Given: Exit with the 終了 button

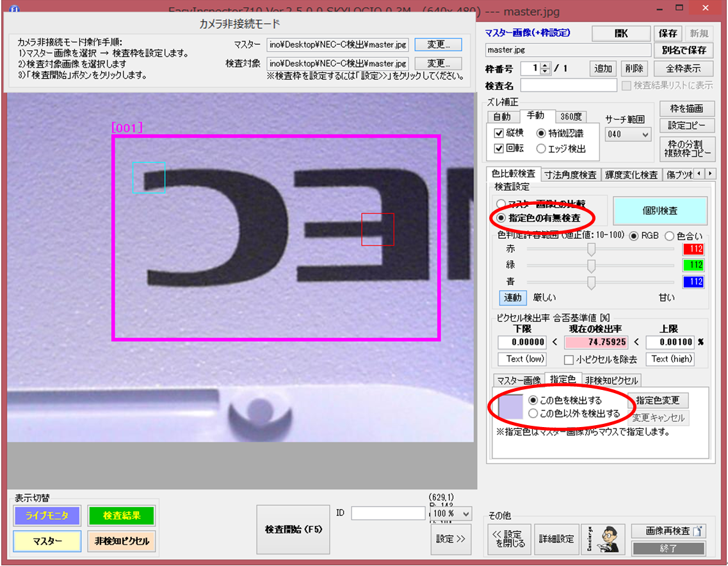Looking at the screenshot, I should tap(668, 548).
